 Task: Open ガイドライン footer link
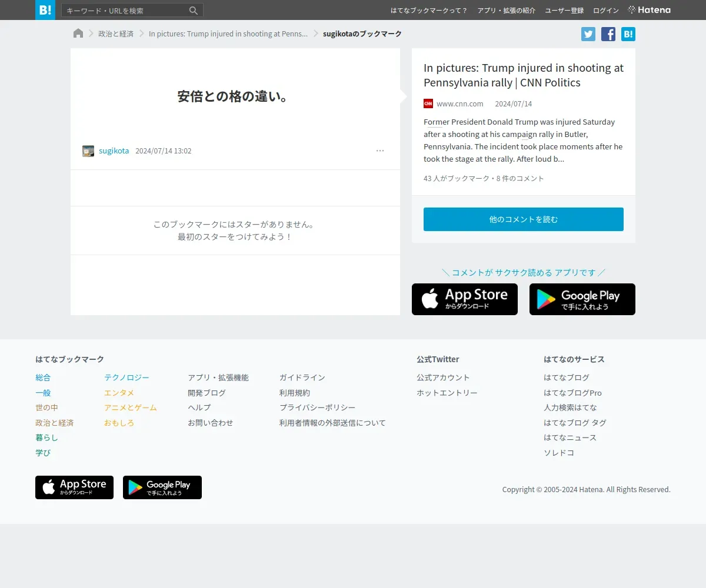(x=302, y=377)
